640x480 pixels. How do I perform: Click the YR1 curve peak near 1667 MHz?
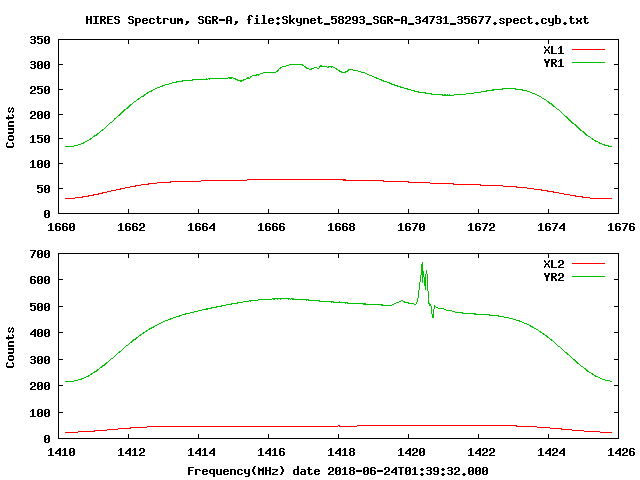pos(296,64)
